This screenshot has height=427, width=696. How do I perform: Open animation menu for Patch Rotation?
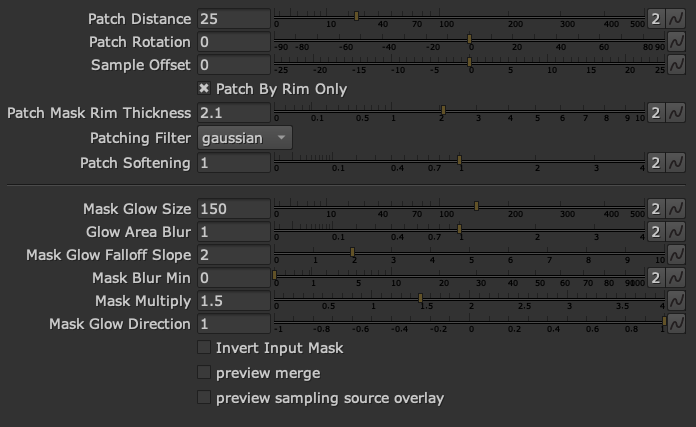[x=676, y=42]
